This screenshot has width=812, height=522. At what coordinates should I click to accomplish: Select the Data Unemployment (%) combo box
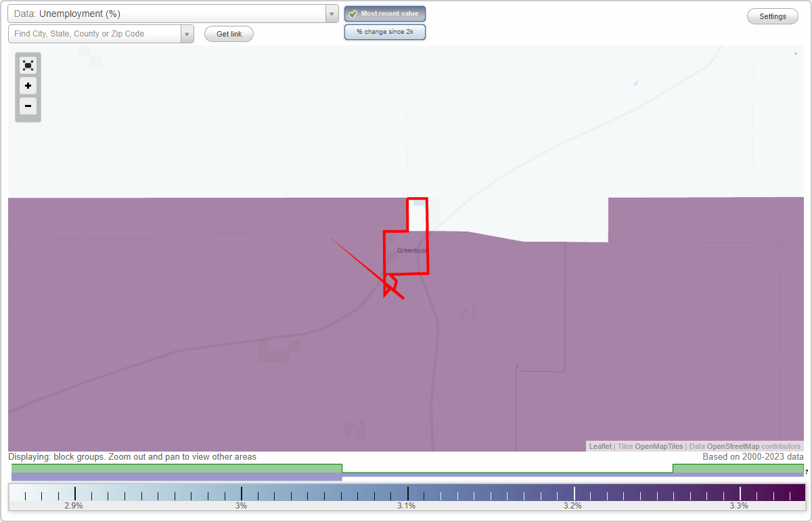pos(173,14)
